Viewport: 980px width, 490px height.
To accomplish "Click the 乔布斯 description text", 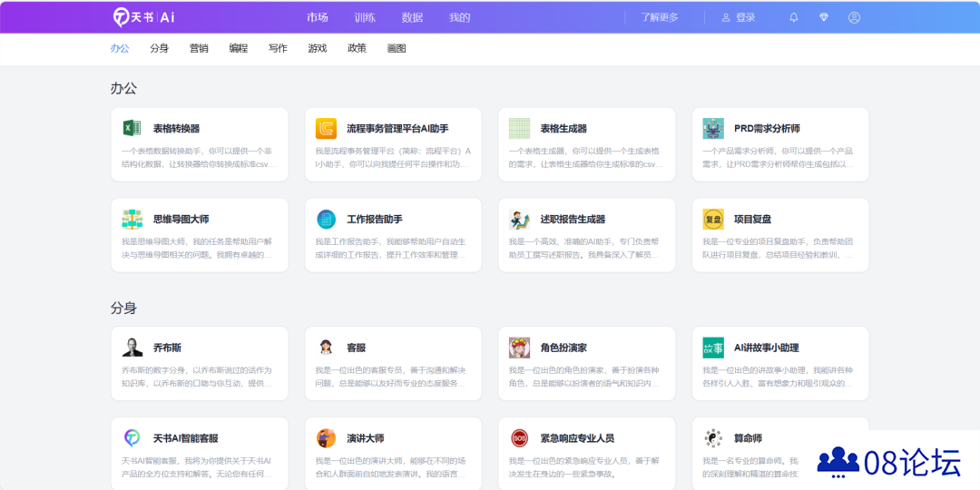I will point(198,377).
